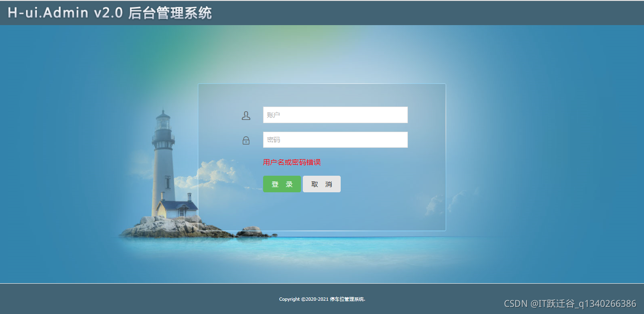The height and width of the screenshot is (314, 644).
Task: Click inside the 账户 account input field
Action: click(x=335, y=115)
